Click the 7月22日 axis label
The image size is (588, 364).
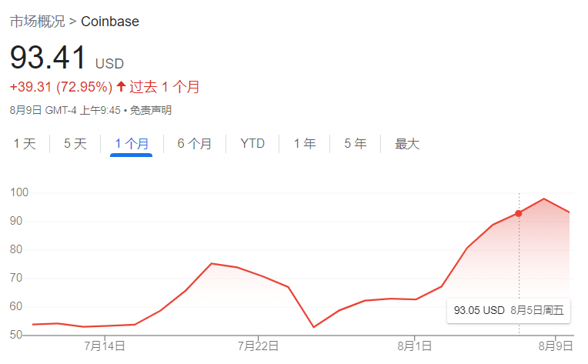coord(258,346)
